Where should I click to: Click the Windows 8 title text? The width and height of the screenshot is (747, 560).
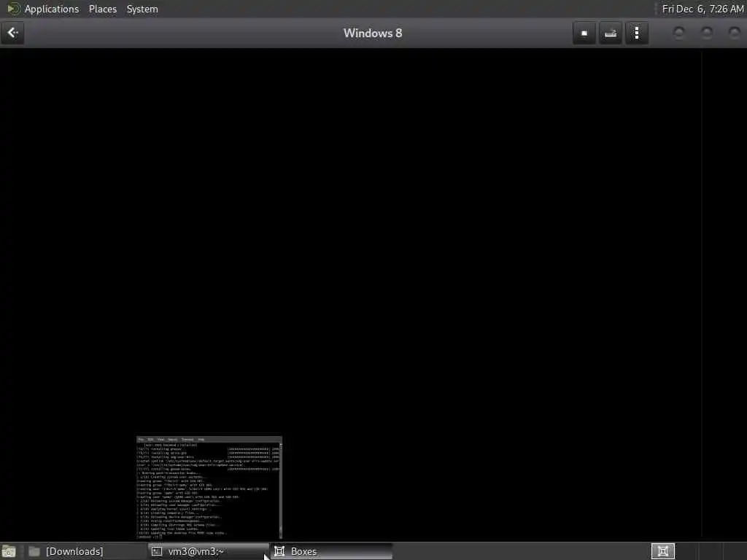pos(373,33)
